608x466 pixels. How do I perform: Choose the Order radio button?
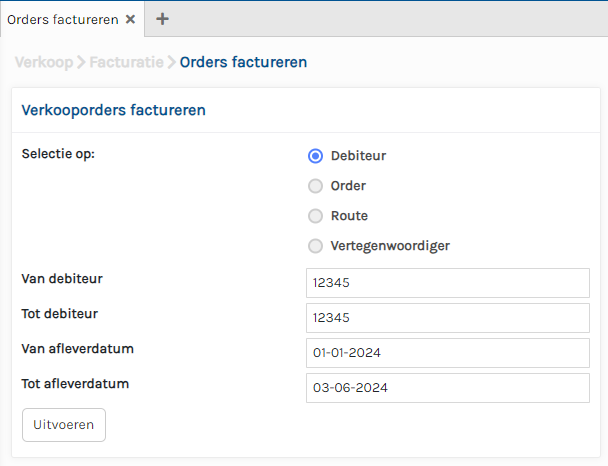coord(315,186)
